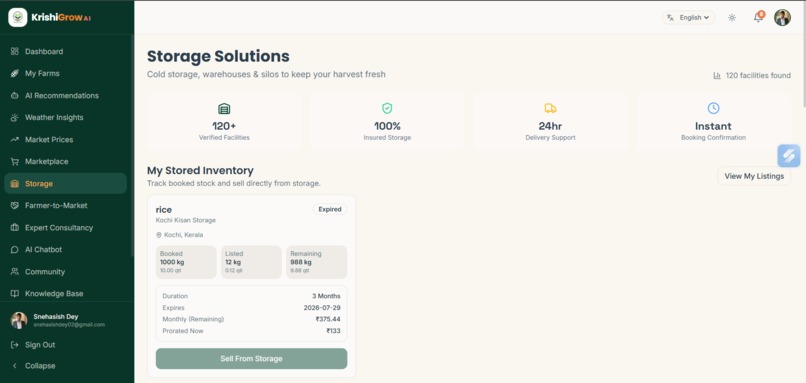Click the 3 Months duration value
This screenshot has width=806, height=383.
[x=326, y=296]
